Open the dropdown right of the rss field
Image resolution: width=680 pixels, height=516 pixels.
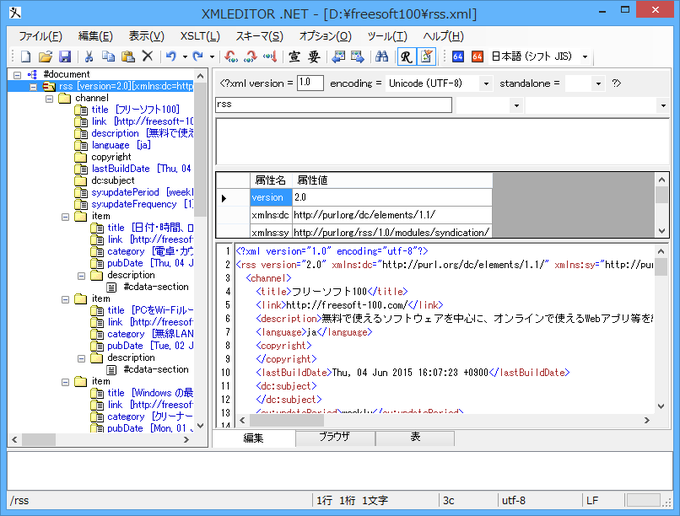point(516,105)
